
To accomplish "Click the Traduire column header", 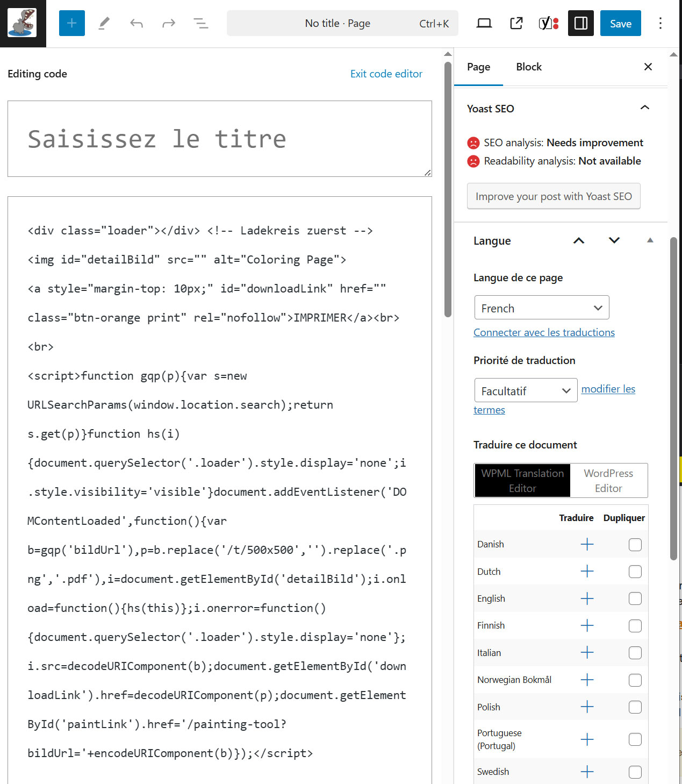I will point(576,518).
